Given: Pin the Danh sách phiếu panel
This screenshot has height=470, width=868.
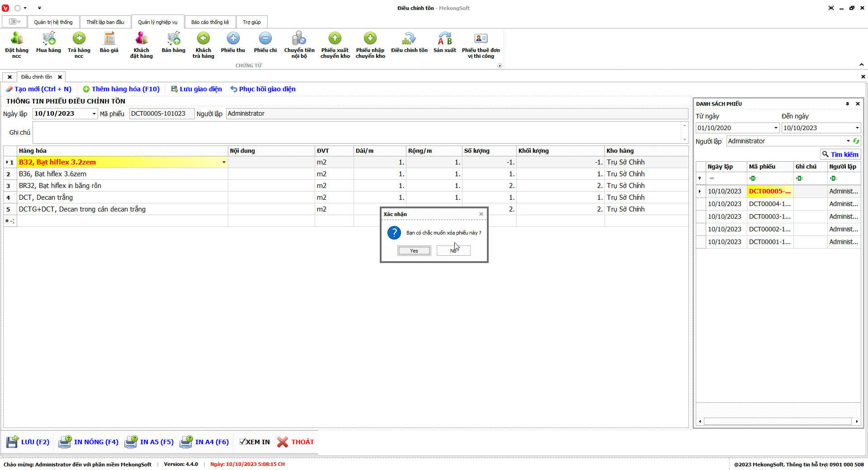Looking at the screenshot, I should click(x=847, y=104).
